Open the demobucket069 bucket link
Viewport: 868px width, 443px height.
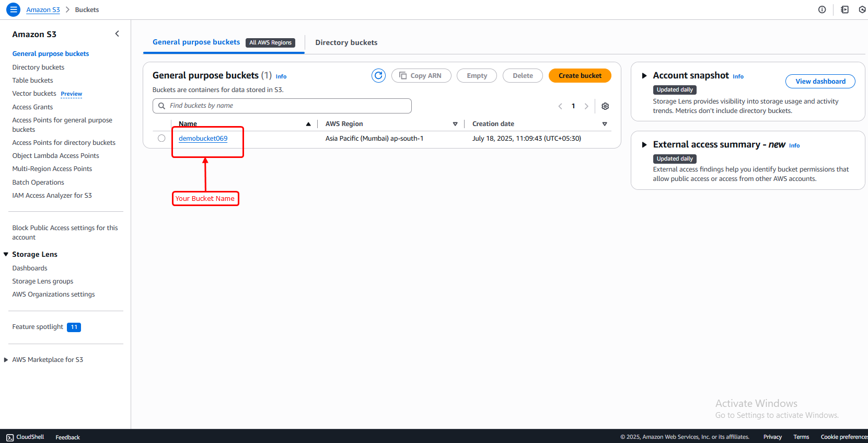coord(203,139)
